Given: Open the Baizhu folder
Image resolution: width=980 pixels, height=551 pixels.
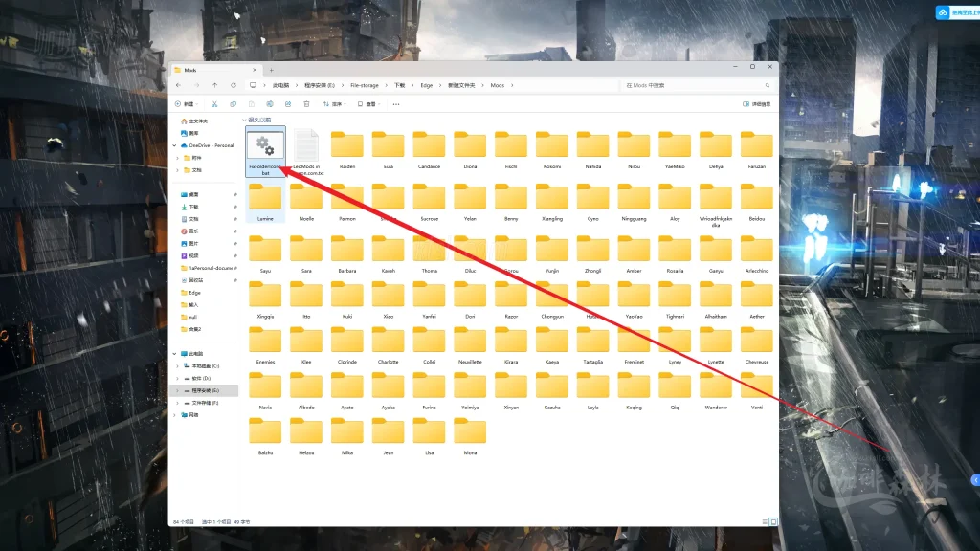Looking at the screenshot, I should tap(265, 436).
